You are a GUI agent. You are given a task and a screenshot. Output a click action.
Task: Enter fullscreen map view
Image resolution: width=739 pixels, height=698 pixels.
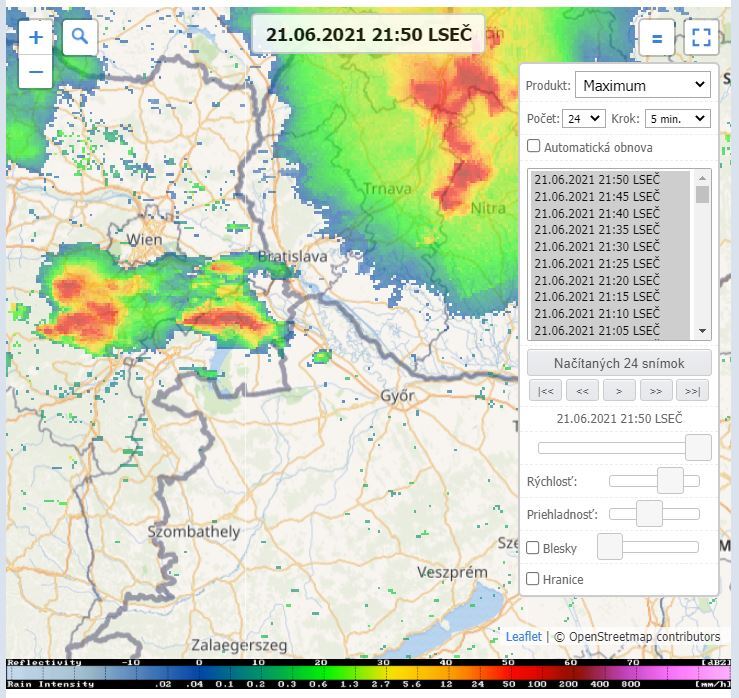click(701, 39)
